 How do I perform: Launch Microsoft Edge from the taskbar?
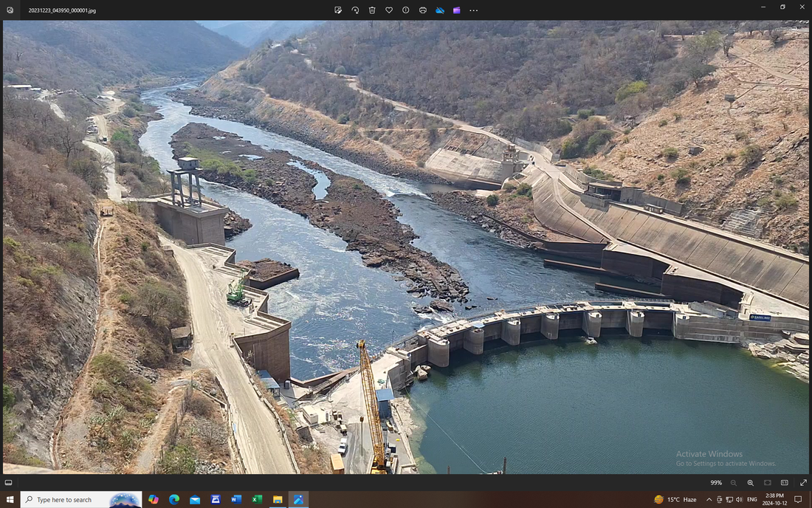pos(174,500)
